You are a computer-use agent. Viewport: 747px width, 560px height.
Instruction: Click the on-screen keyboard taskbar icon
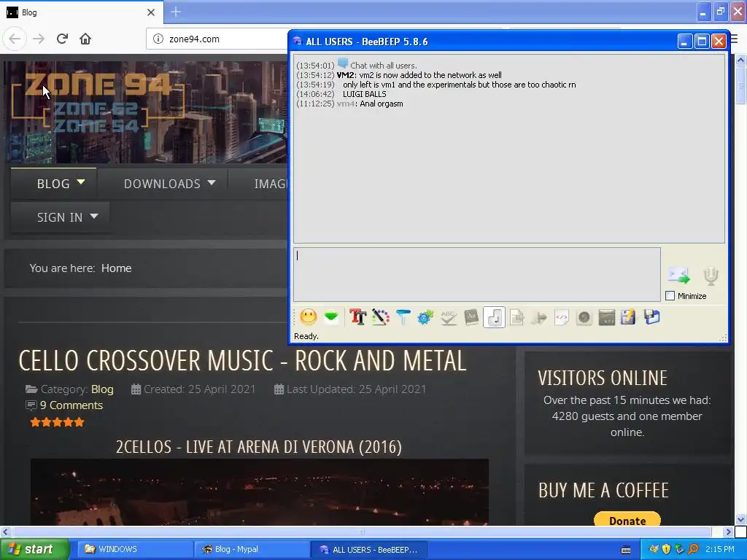tap(626, 550)
